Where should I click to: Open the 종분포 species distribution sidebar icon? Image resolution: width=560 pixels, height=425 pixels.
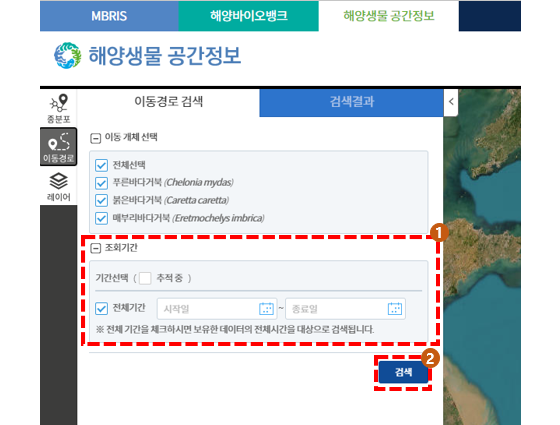pyautogui.click(x=59, y=109)
